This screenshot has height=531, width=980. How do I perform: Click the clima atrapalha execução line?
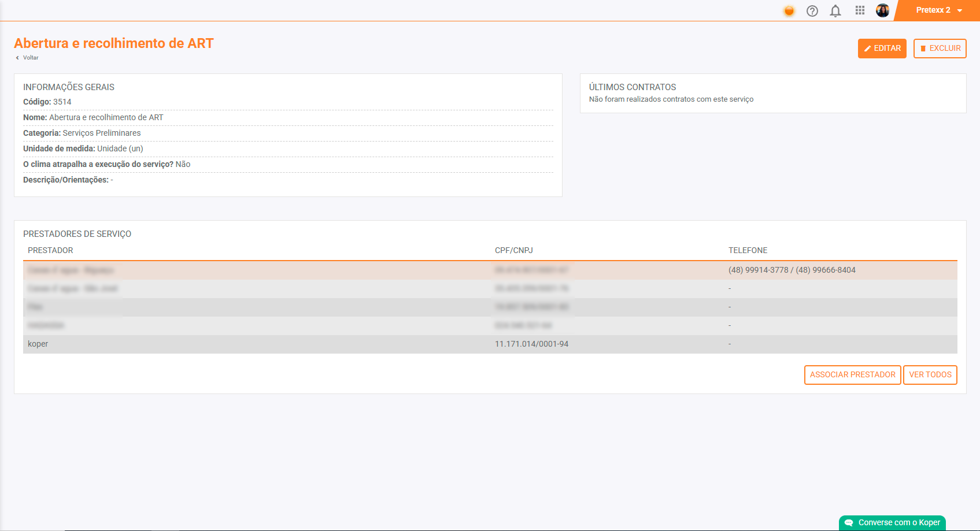tap(106, 165)
